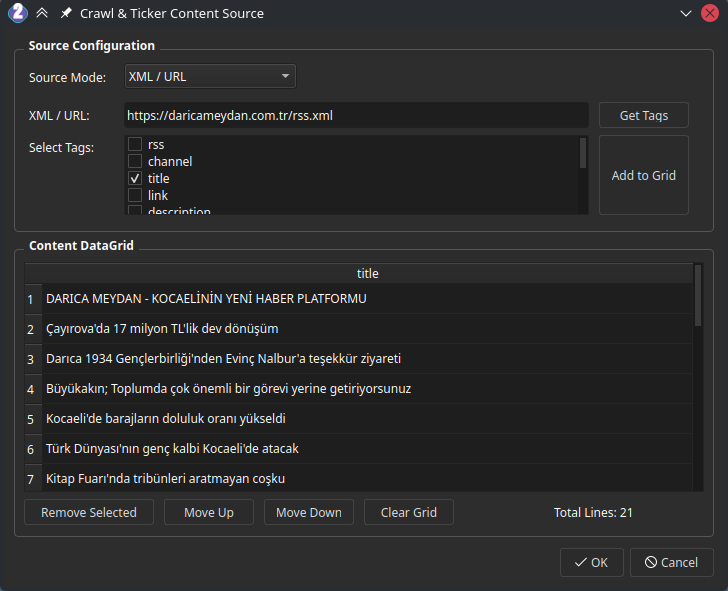Screen dimensions: 728x591
Task: Select row 'Çayırova'da 17 milyon TL'lik dev dönüşüm'
Action: (367, 329)
